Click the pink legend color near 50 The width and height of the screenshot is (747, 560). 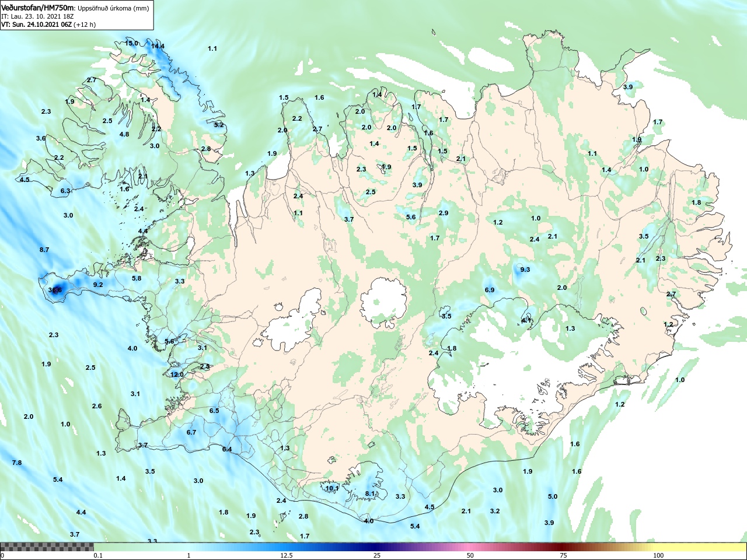[470, 547]
